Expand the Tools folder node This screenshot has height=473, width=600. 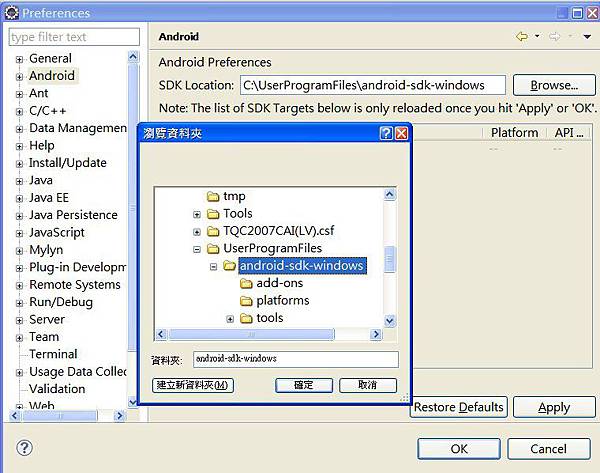pos(197,214)
